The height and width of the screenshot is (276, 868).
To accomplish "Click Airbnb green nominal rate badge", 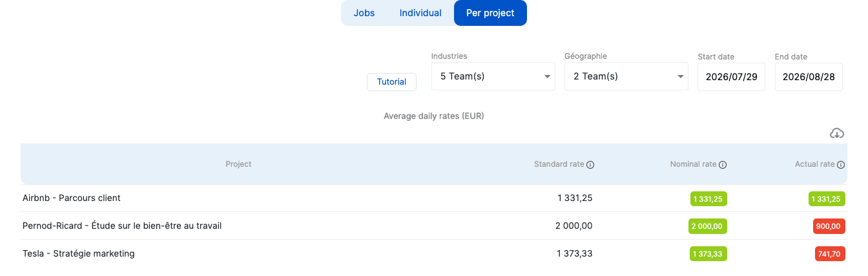I will point(708,199).
